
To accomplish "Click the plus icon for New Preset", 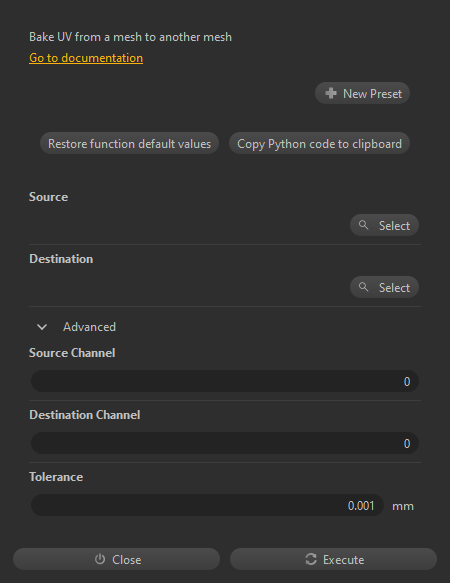I will (331, 93).
